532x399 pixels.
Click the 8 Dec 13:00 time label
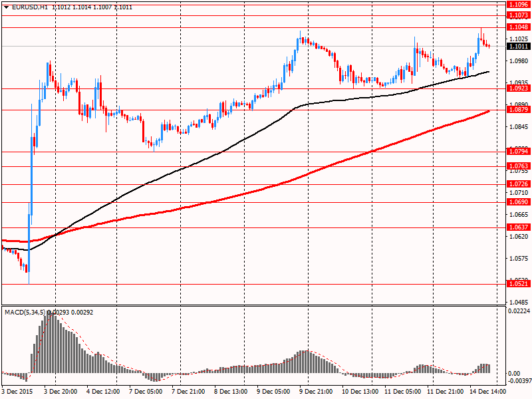pyautogui.click(x=231, y=392)
